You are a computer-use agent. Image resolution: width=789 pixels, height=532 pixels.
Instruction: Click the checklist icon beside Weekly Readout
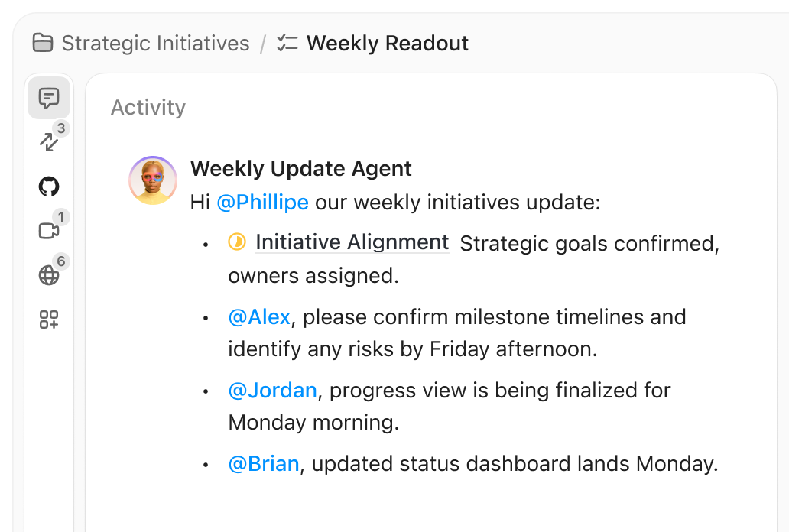click(x=287, y=43)
